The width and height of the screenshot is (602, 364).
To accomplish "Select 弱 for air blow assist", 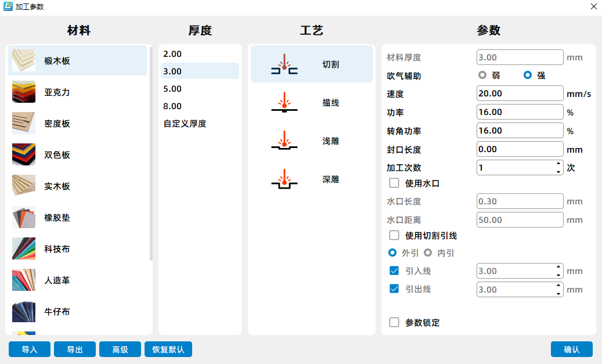I will (482, 75).
